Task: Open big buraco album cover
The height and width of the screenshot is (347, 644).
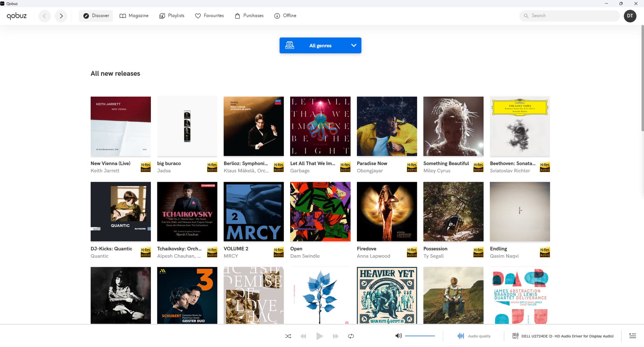Action: click(x=187, y=126)
